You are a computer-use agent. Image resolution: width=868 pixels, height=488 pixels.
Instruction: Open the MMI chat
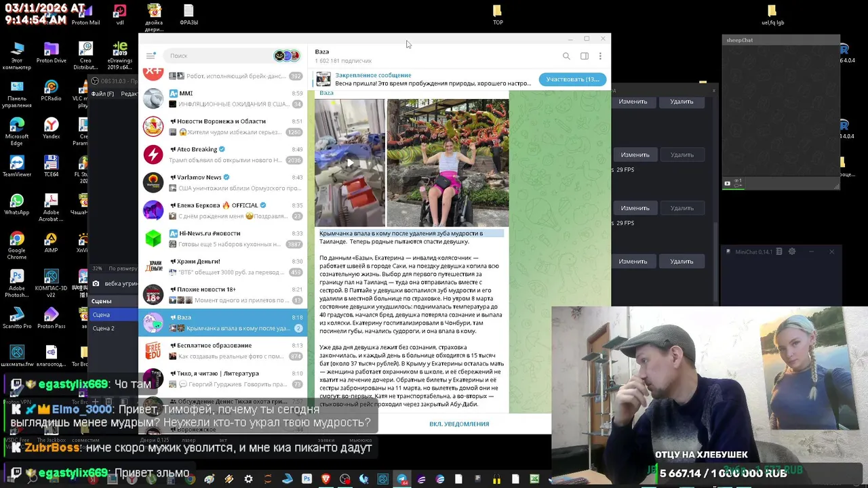click(223, 98)
